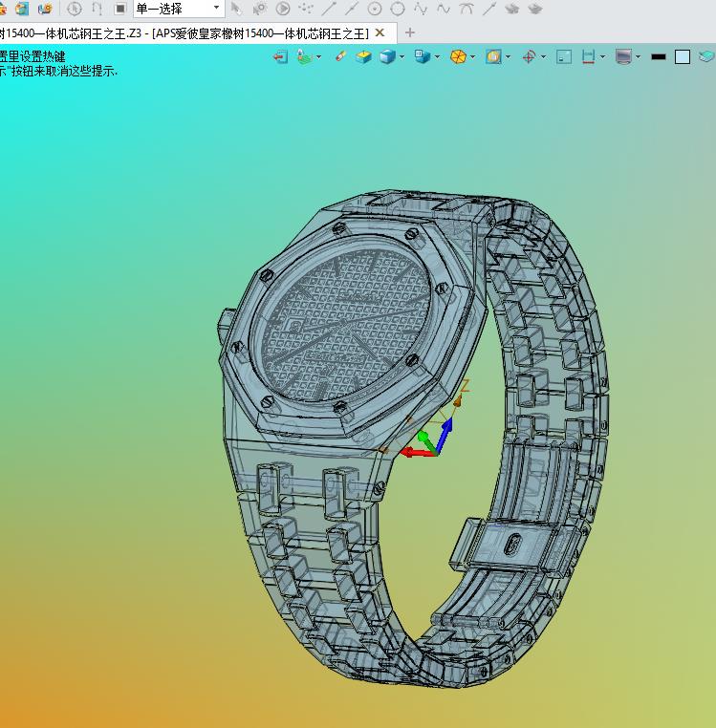The height and width of the screenshot is (728, 716).
Task: Click the black line color swatch
Action: pyautogui.click(x=659, y=57)
